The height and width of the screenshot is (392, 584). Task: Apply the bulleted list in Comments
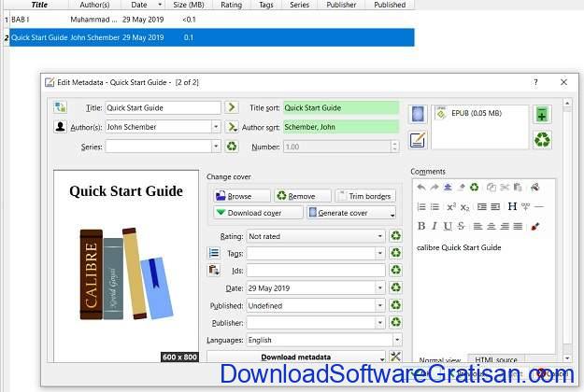pos(434,206)
